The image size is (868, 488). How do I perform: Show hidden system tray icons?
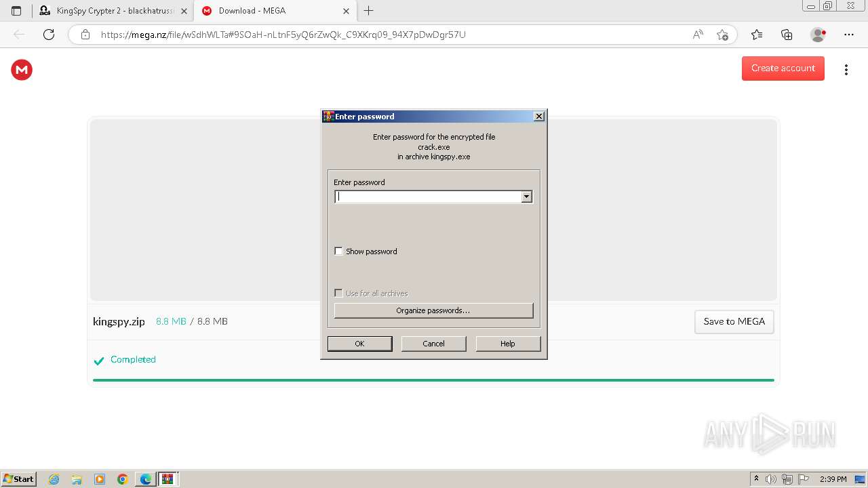click(756, 479)
